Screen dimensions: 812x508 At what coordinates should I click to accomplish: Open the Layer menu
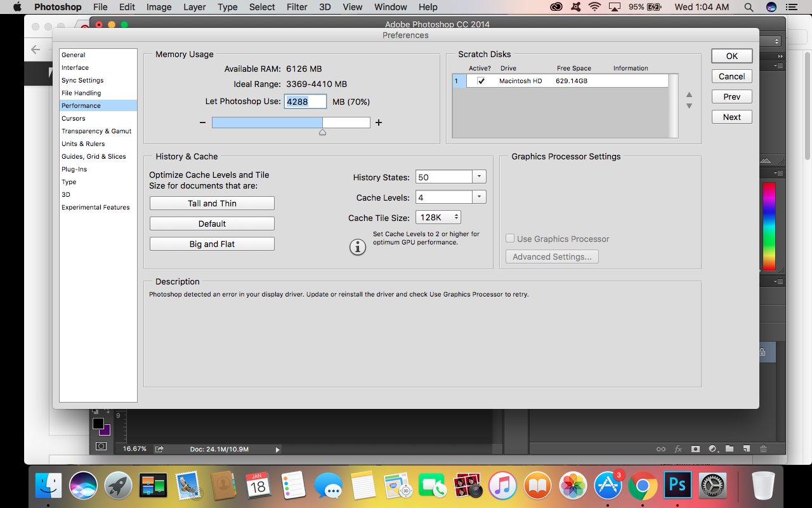[x=195, y=7]
